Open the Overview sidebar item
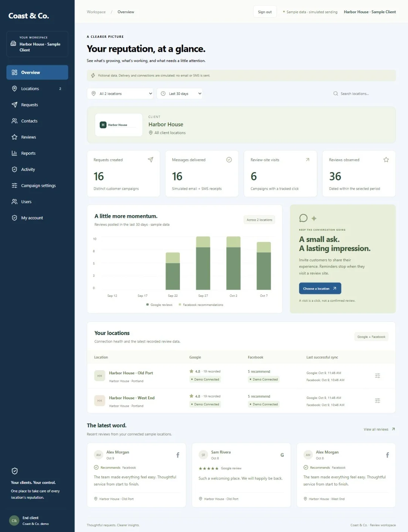Image resolution: width=408 pixels, height=532 pixels. [37, 72]
